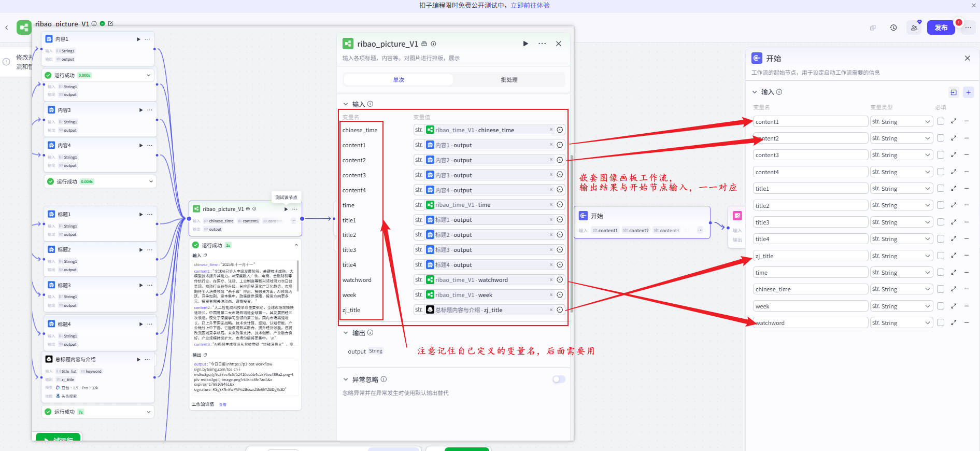The image size is (980, 451).
Task: Tick the required checkbox for content1
Action: point(941,121)
